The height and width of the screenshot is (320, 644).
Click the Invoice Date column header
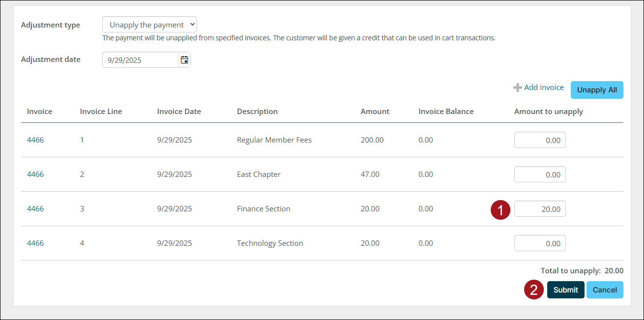point(179,112)
